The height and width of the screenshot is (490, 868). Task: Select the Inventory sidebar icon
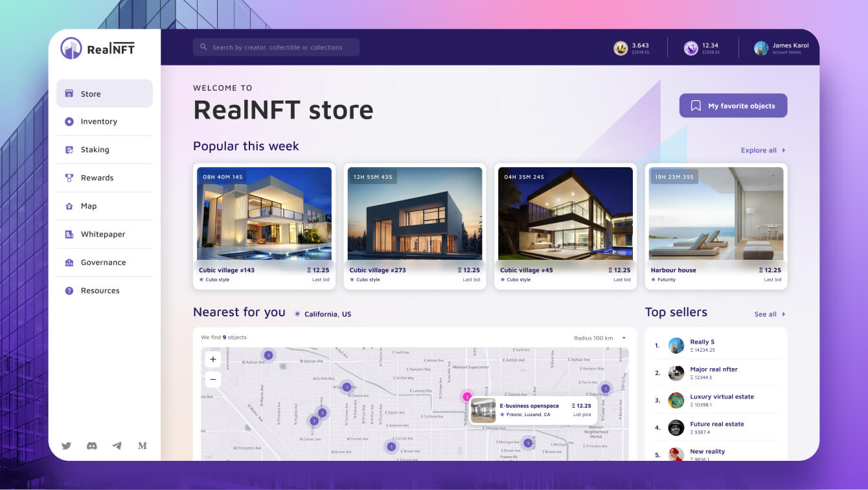[x=69, y=121]
